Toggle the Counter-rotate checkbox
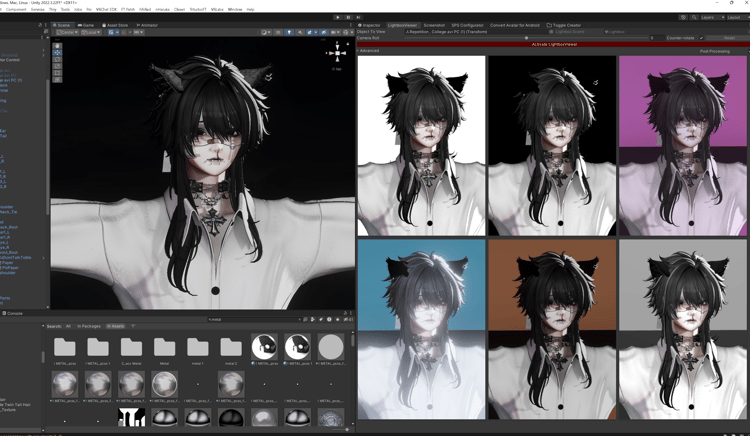 pyautogui.click(x=701, y=38)
